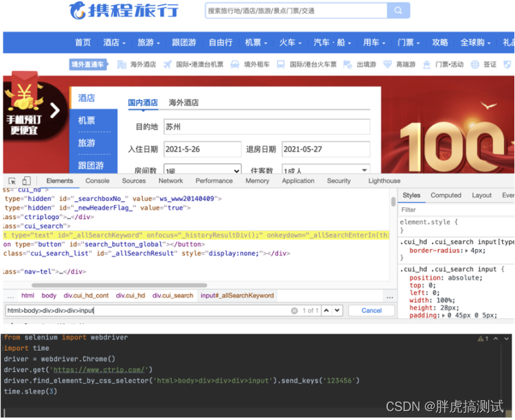Click the input#_allSearchKeyword breadcrumb
This screenshot has height=420, width=515.
coord(237,296)
